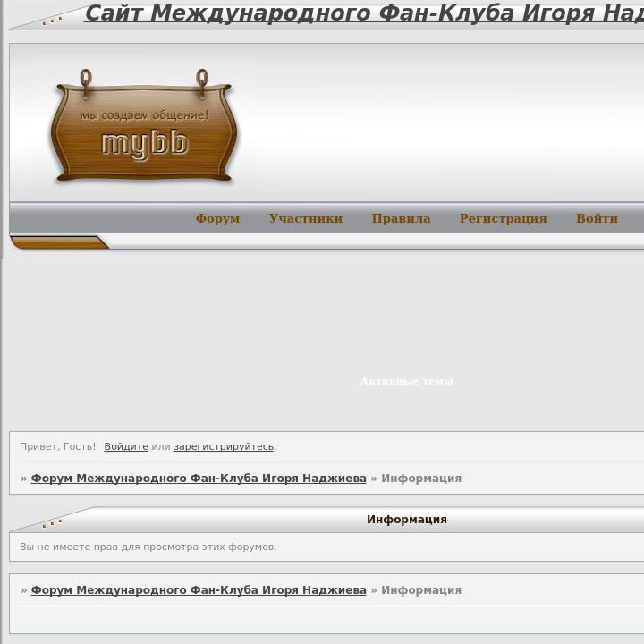Click the 'Привет, Гость!' greeting text
The image size is (644, 644).
[x=57, y=446]
